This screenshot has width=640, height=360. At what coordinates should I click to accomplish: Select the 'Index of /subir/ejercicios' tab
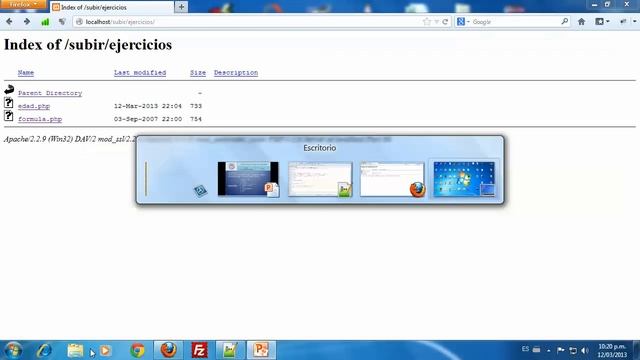point(111,7)
